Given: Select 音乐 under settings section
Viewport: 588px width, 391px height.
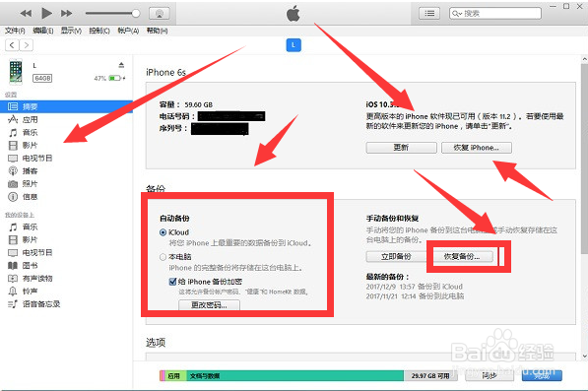Looking at the screenshot, I should tap(30, 132).
